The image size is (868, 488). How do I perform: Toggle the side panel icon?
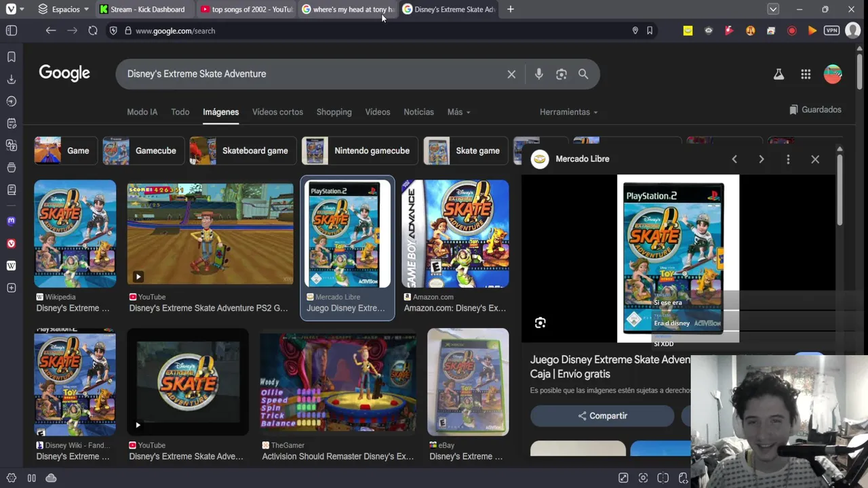tap(11, 30)
